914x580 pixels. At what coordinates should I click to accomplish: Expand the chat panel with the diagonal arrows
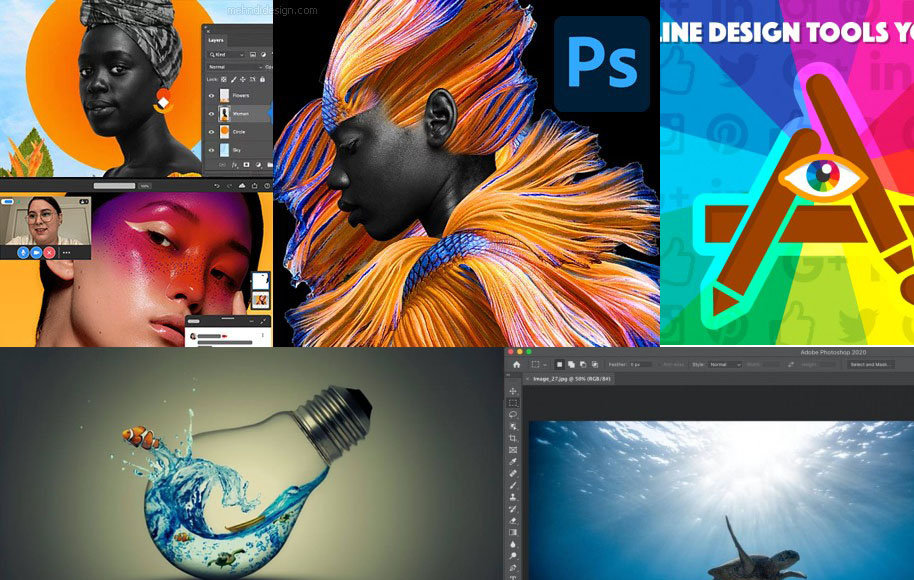click(x=263, y=321)
